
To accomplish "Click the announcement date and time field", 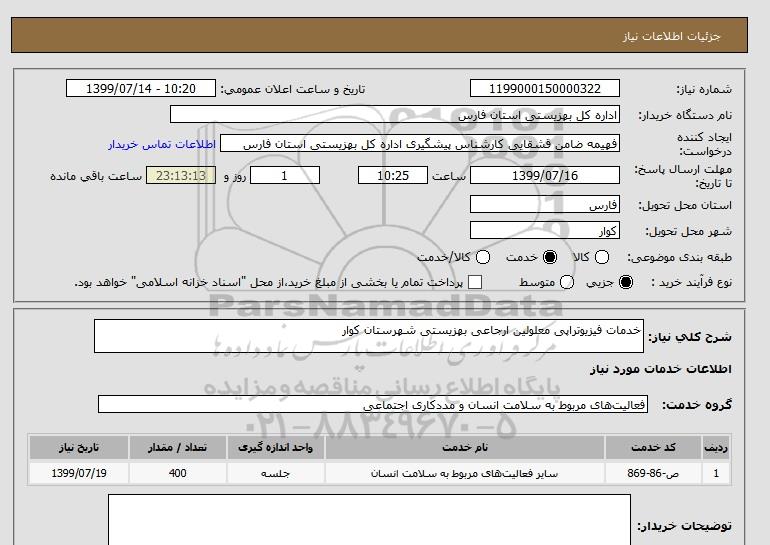I will tap(140, 89).
